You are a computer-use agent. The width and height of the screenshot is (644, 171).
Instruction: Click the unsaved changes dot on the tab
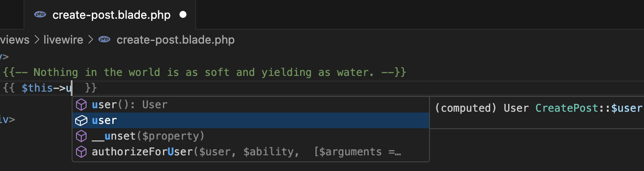[x=183, y=14]
